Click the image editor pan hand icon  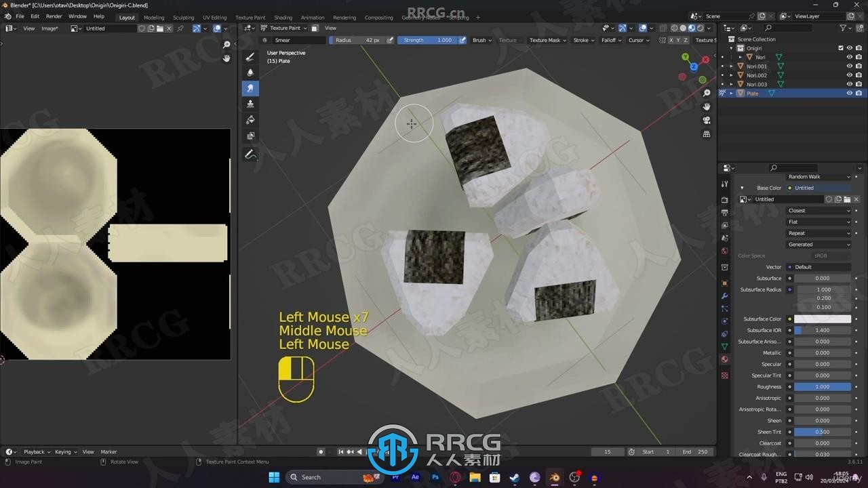click(226, 58)
